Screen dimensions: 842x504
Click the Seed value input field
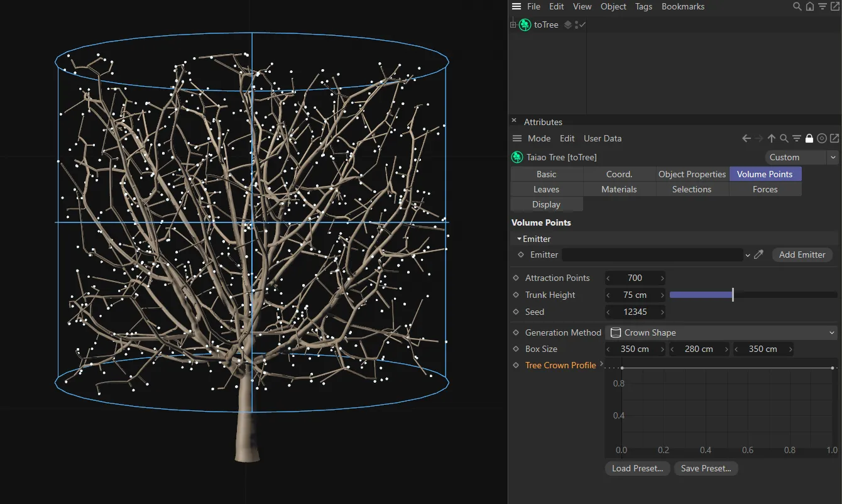[x=635, y=312]
